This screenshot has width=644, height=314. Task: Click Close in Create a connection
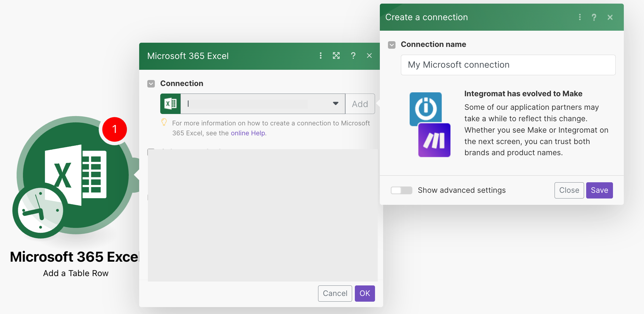pyautogui.click(x=569, y=190)
